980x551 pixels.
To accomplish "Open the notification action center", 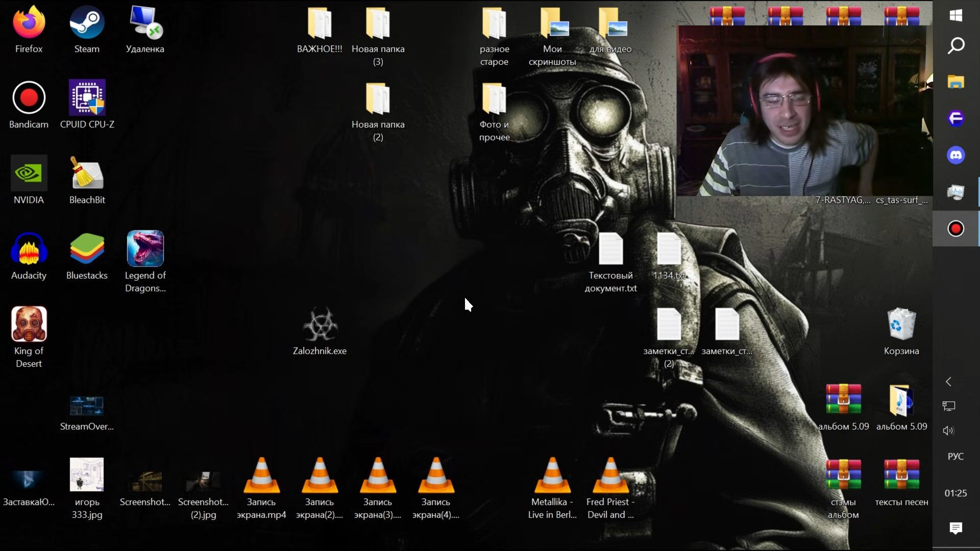I will coord(956,528).
